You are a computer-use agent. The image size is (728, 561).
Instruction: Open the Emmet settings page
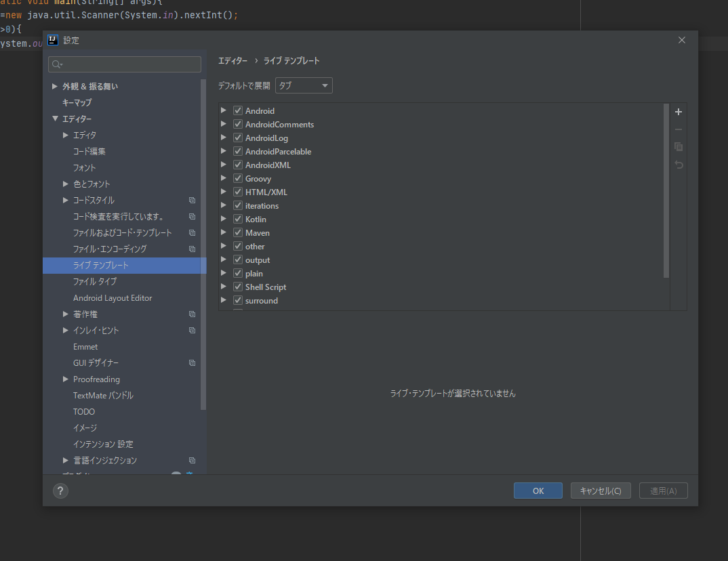(85, 347)
